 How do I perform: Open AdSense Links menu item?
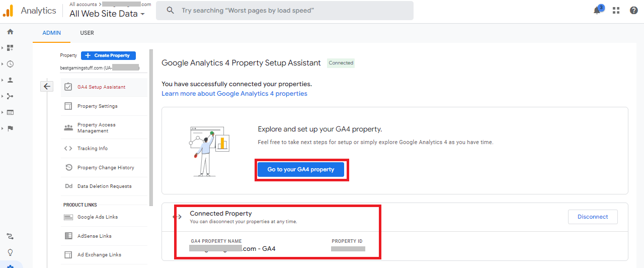104,236
